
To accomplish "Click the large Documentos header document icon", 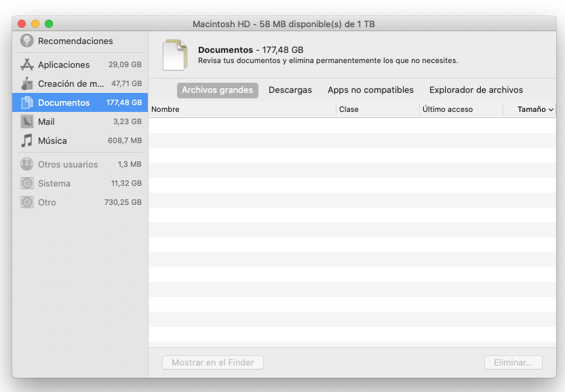I will coord(175,55).
